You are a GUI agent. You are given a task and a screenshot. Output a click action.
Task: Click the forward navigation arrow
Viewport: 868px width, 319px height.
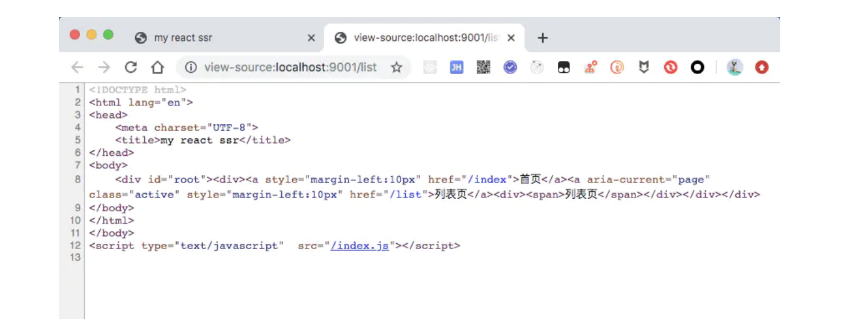(104, 67)
